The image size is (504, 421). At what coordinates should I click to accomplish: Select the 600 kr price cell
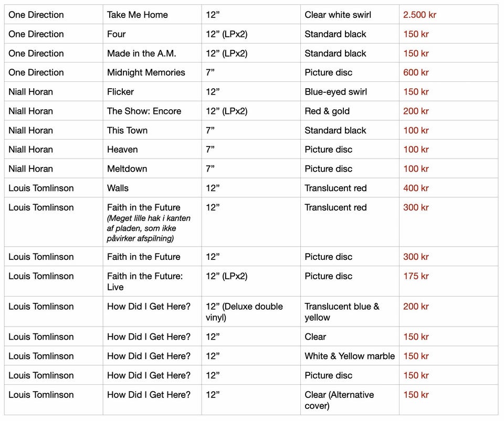[416, 72]
